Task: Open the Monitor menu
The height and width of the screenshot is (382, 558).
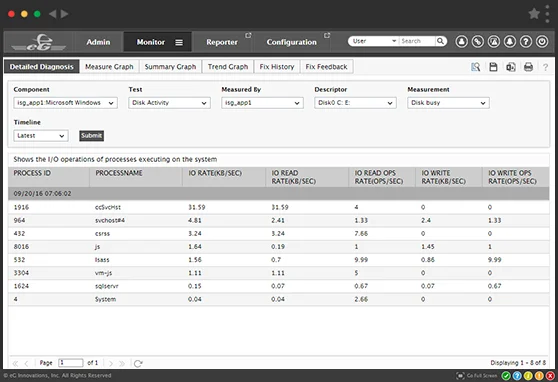Action: (151, 42)
